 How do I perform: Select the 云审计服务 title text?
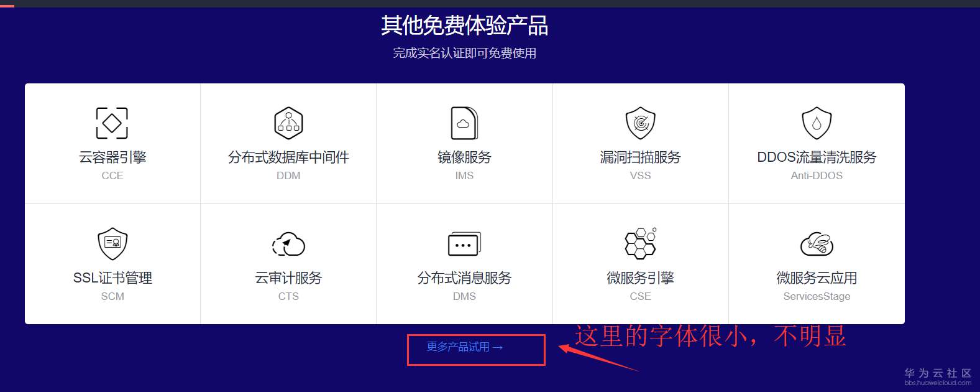(288, 278)
